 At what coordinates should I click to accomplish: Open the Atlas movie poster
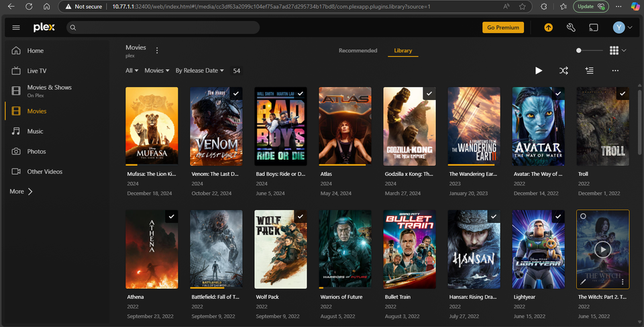click(345, 126)
